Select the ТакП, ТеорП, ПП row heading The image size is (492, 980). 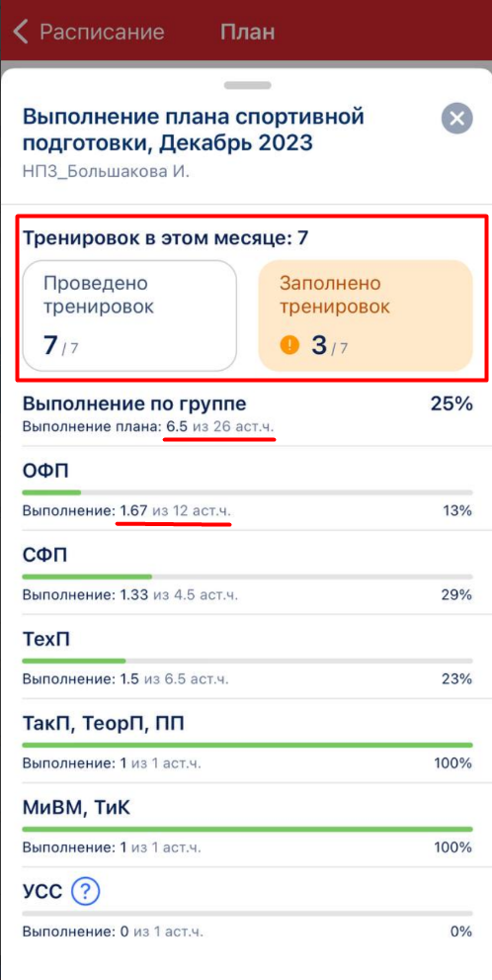point(103,724)
